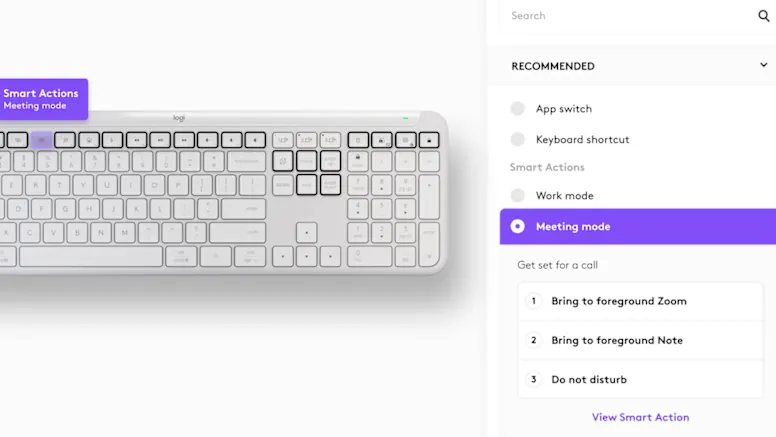Collapse the Recommended section chevron
The image size is (776, 437).
764,66
